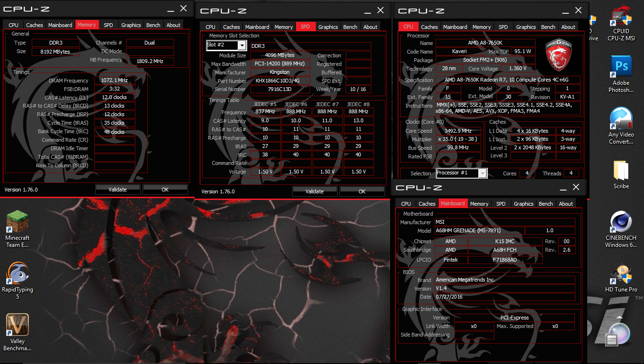Image resolution: width=644 pixels, height=364 pixels.
Task: Open SPD tab in the Memory window
Action: tap(108, 25)
